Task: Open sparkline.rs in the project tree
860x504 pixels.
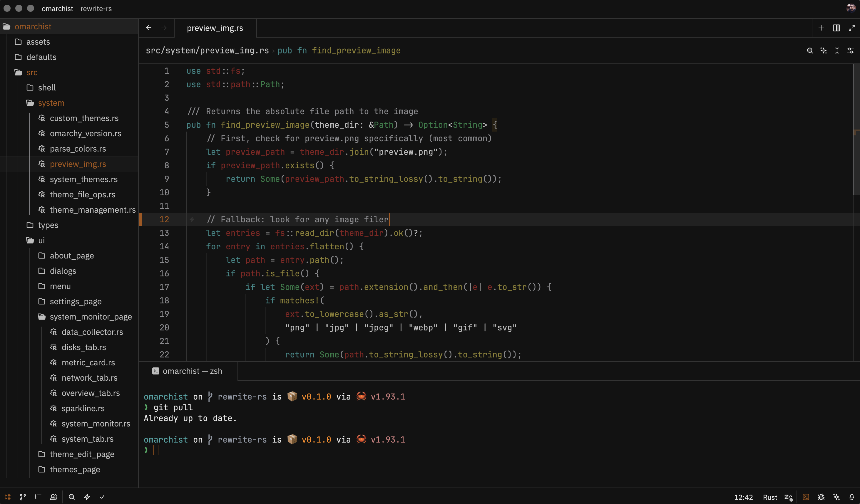Action: (69, 408)
